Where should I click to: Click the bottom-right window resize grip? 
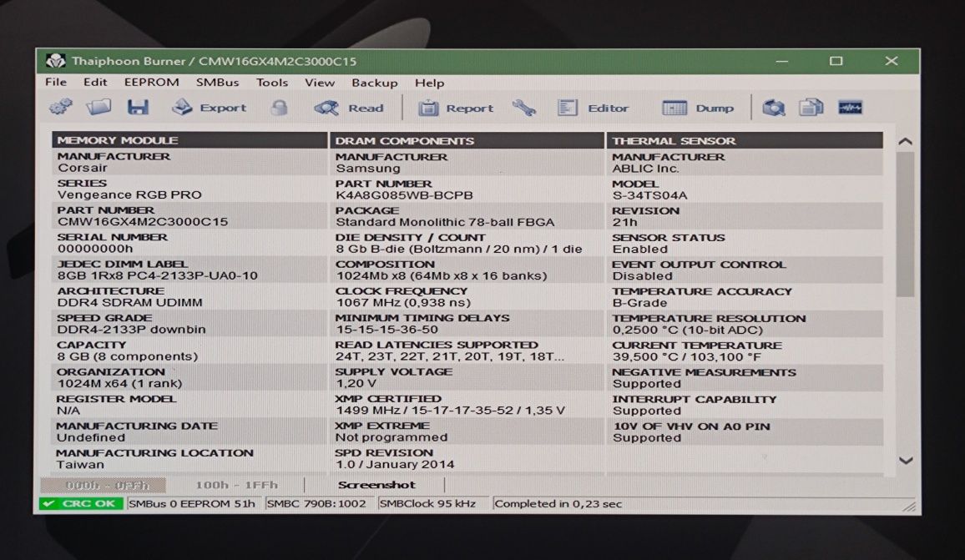tap(909, 507)
